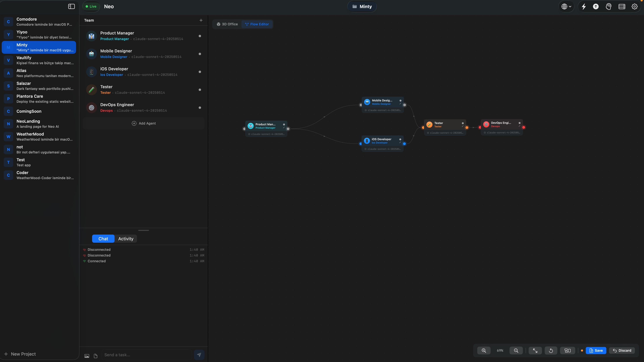Open the server stack icon
The image size is (644, 362).
[622, 6]
